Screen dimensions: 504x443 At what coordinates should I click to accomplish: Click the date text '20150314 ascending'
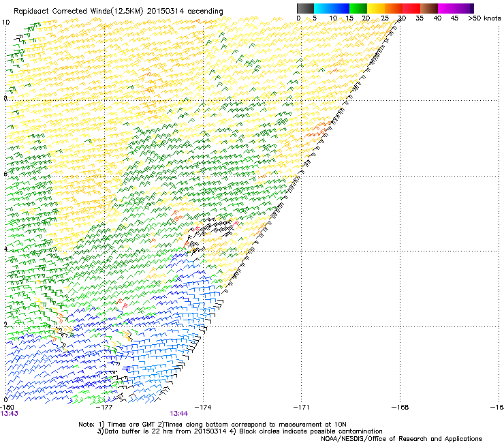tap(185, 12)
